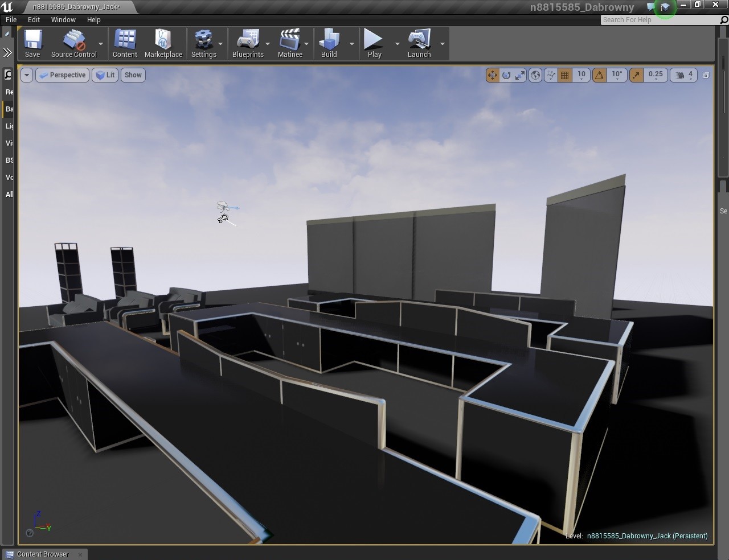Open the Lit view mode dropdown

(105, 75)
